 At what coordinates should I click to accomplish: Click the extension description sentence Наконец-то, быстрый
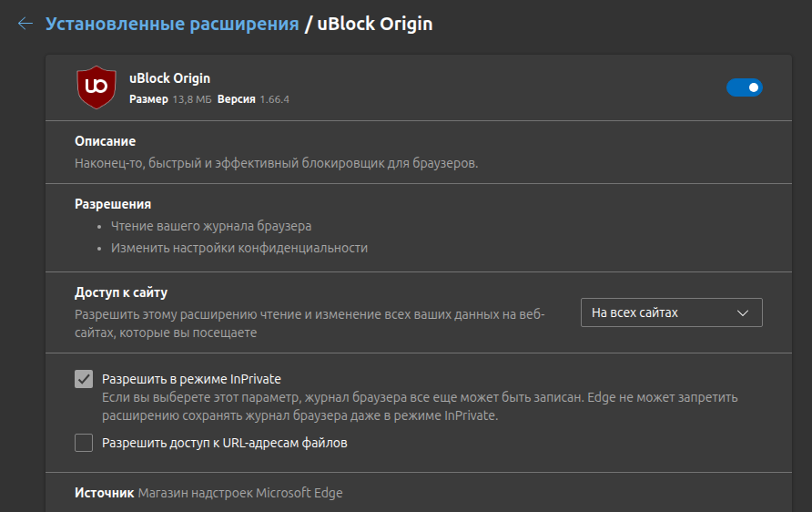(277, 163)
